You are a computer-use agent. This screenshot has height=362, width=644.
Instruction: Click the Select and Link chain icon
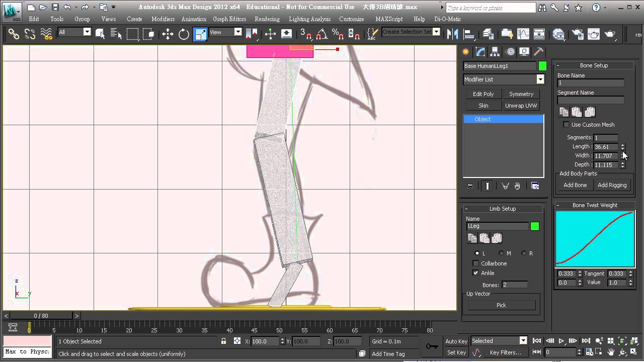click(x=14, y=34)
